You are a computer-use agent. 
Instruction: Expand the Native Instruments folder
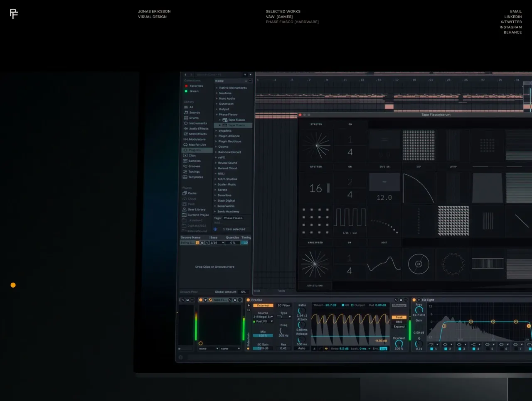217,88
